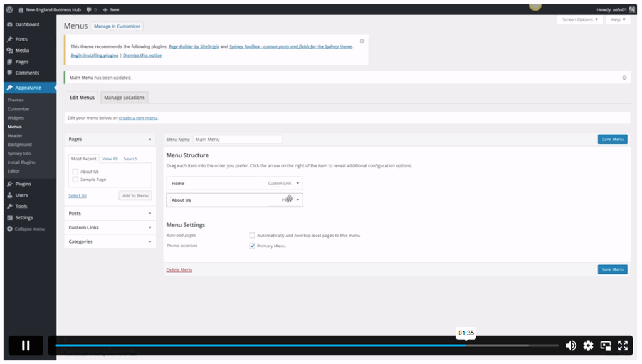Click the Appearance paintbrush icon
Screen dimensions: 642x364
click(x=10, y=88)
